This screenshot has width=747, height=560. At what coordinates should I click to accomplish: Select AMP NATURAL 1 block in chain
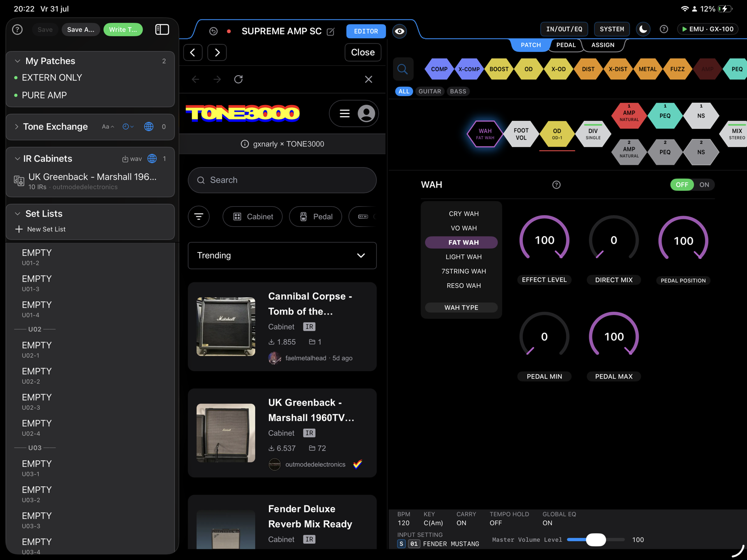[x=629, y=116]
